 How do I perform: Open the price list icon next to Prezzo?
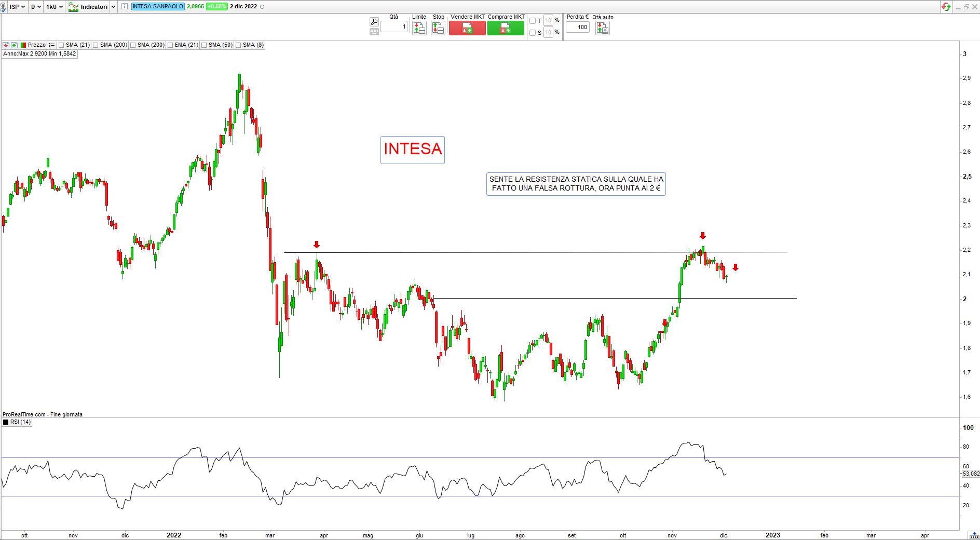52,45
